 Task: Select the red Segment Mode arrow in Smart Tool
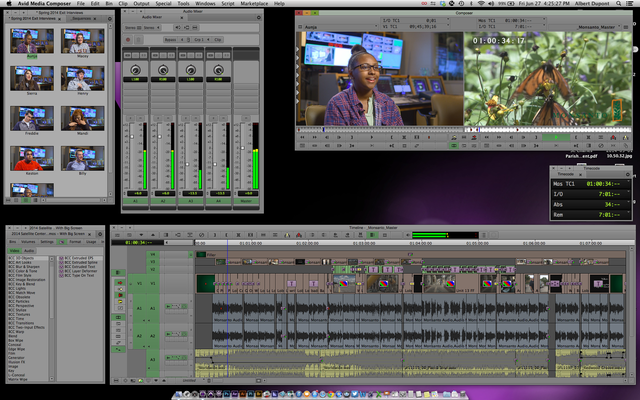coord(120,283)
